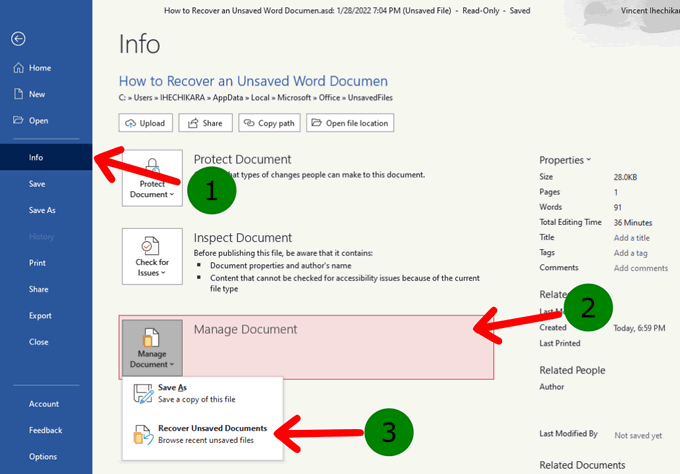
Task: Click the Share button near file path
Action: tap(205, 122)
